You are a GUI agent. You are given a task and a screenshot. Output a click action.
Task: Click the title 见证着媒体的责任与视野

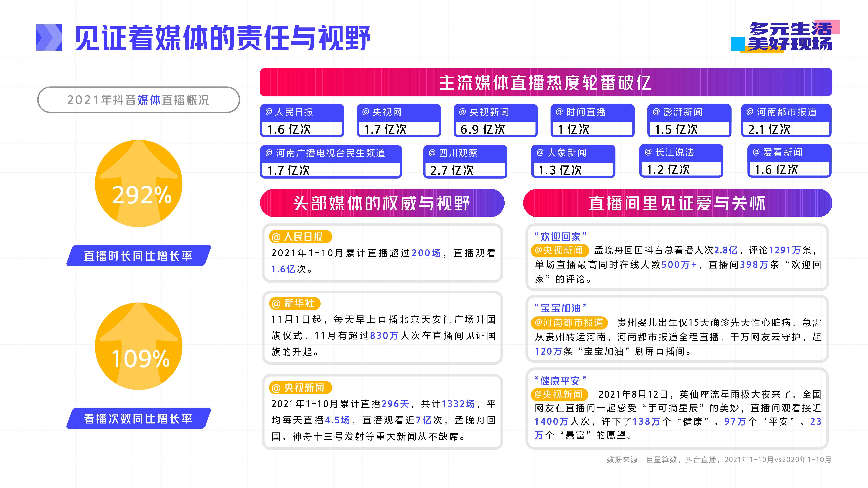pos(223,38)
